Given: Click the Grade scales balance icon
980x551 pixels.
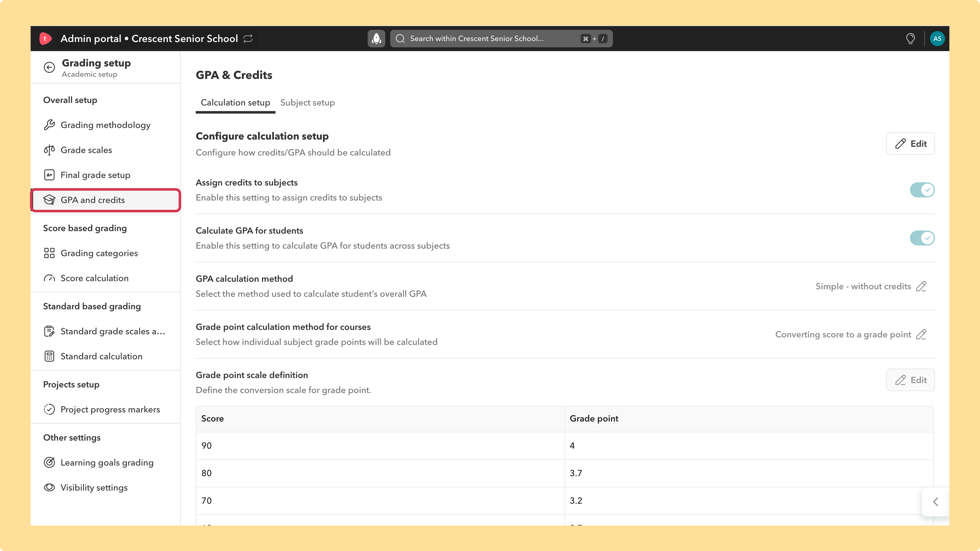Looking at the screenshot, I should tap(49, 150).
